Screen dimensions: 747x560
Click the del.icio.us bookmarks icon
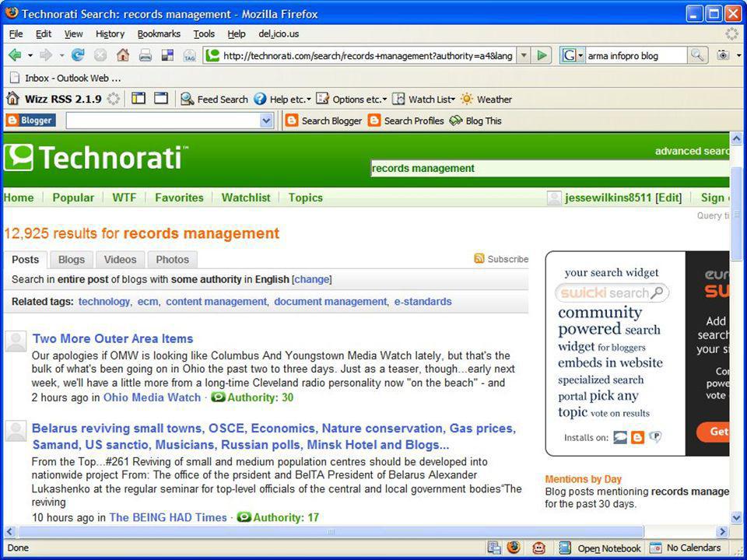coord(168,55)
